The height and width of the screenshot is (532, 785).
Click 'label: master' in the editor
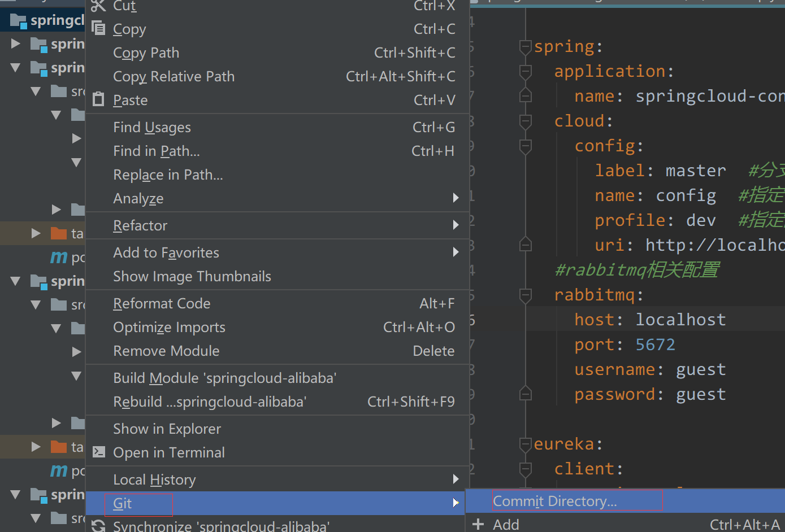point(661,171)
